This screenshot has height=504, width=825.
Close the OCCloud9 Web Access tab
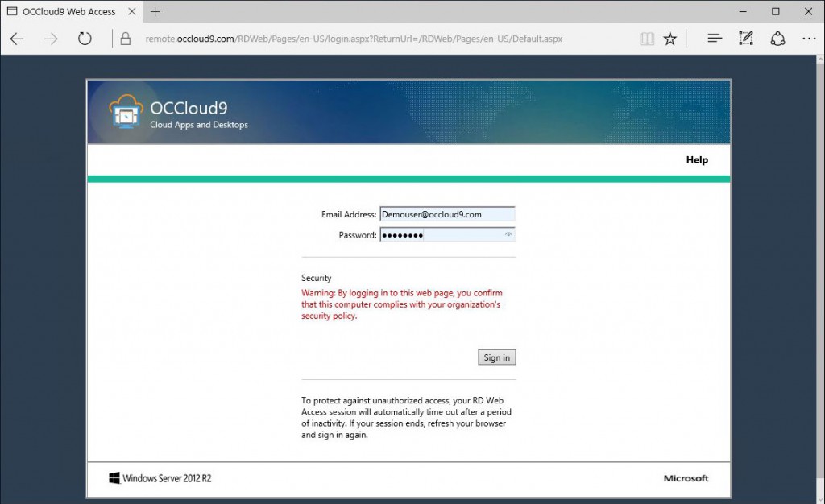pyautogui.click(x=132, y=11)
